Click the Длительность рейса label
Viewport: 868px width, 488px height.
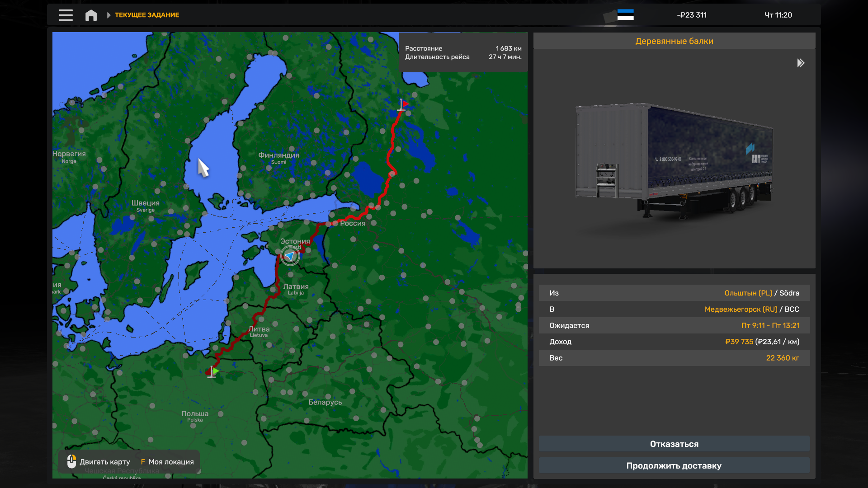437,57
